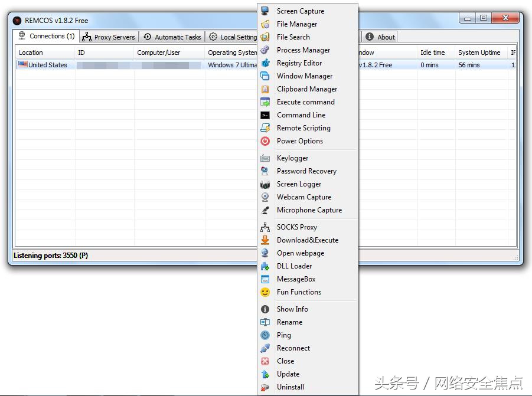Click the REMCOS title bar logo icon
Image resolution: width=532 pixels, height=396 pixels.
coord(17,21)
